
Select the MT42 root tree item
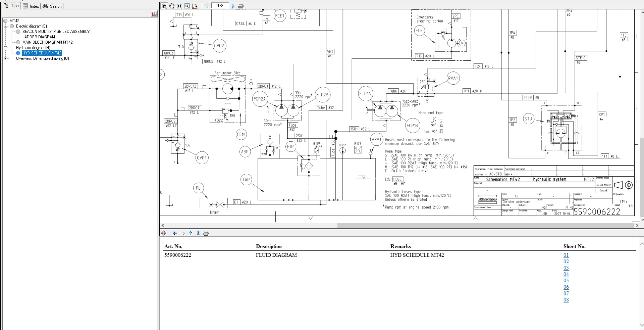(x=14, y=21)
